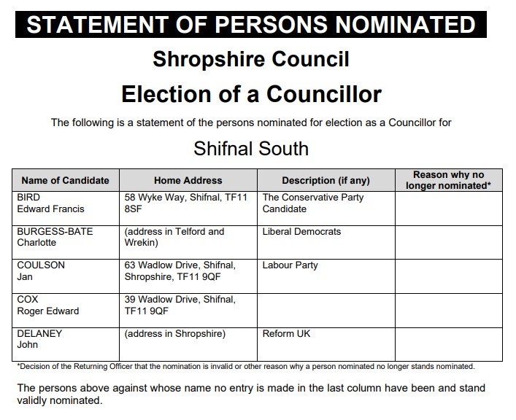The height and width of the screenshot is (420, 516).
Task: Select the "Reform UK" description cell
Action: click(287, 334)
